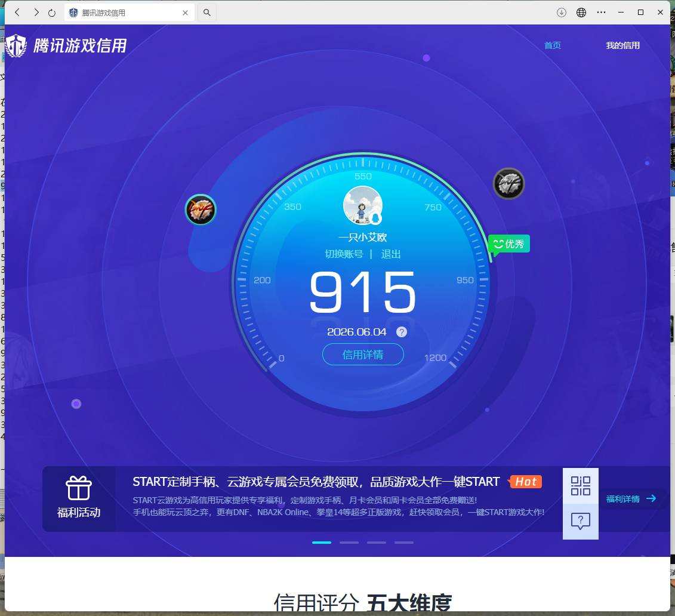
Task: Reload the page with the refresh icon
Action: coord(52,13)
